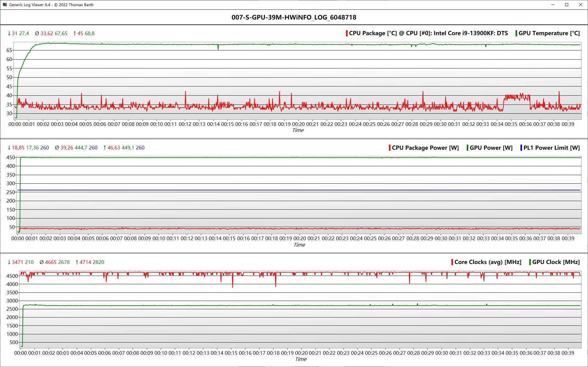Click the Time axis label under power chart
Viewport: 588px width, 367px height.
(x=299, y=245)
